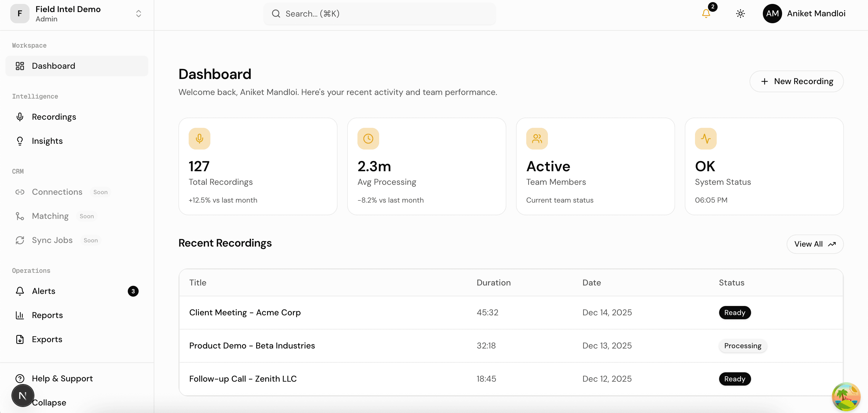Click the 18:45 duration cell
The image size is (868, 413).
[x=486, y=379]
